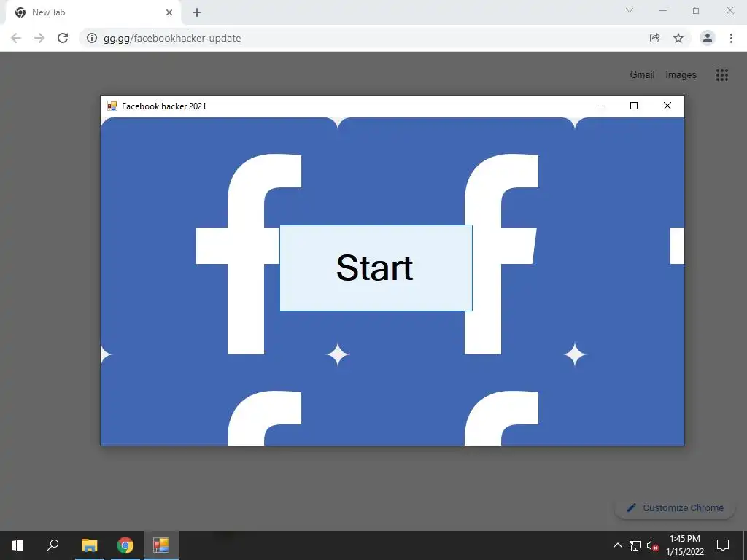Open a new tab with plus button
This screenshot has height=560, width=747.
click(x=197, y=12)
